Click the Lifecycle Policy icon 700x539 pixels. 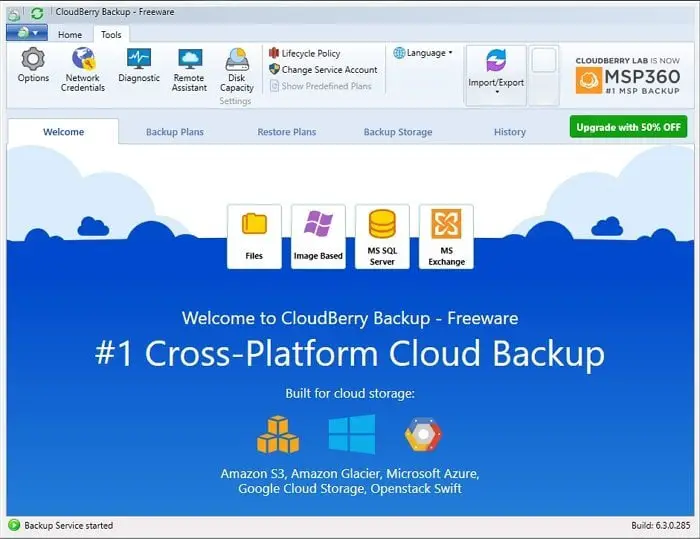(274, 53)
